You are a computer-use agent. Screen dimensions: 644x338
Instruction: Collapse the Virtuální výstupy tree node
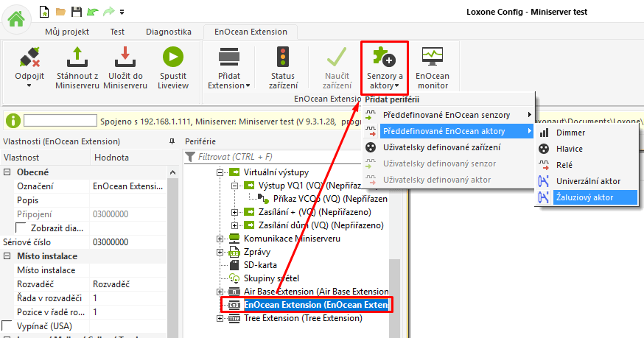(220, 172)
